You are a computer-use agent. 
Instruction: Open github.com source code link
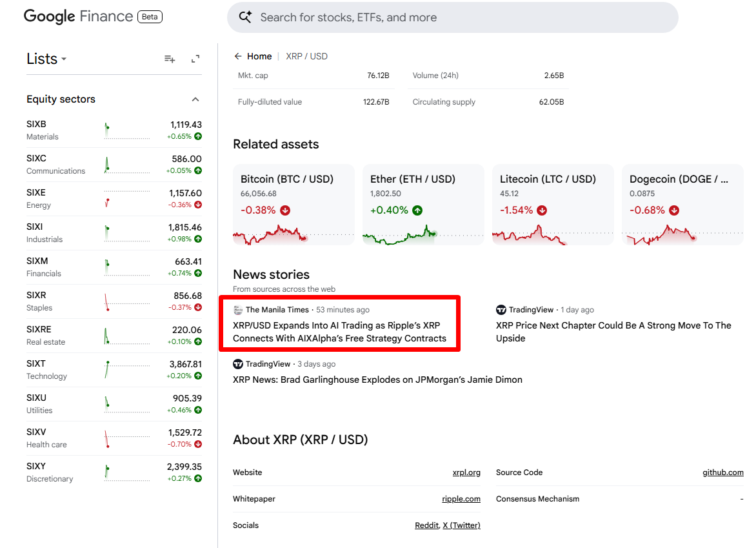click(722, 472)
